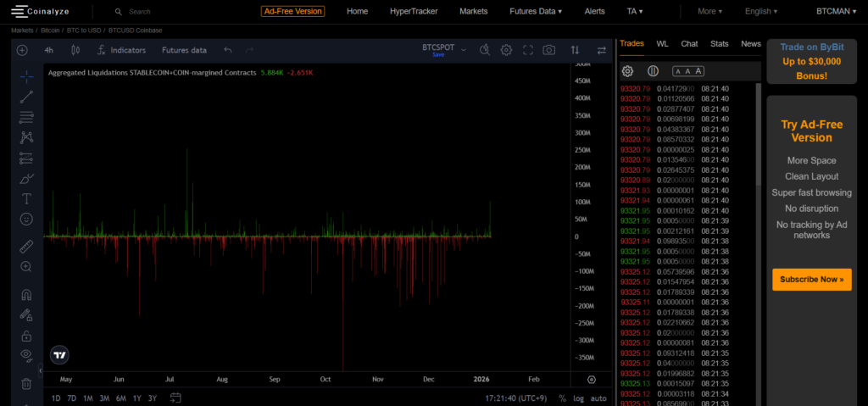Open the BTCSPOT layout dropdown

click(x=463, y=50)
